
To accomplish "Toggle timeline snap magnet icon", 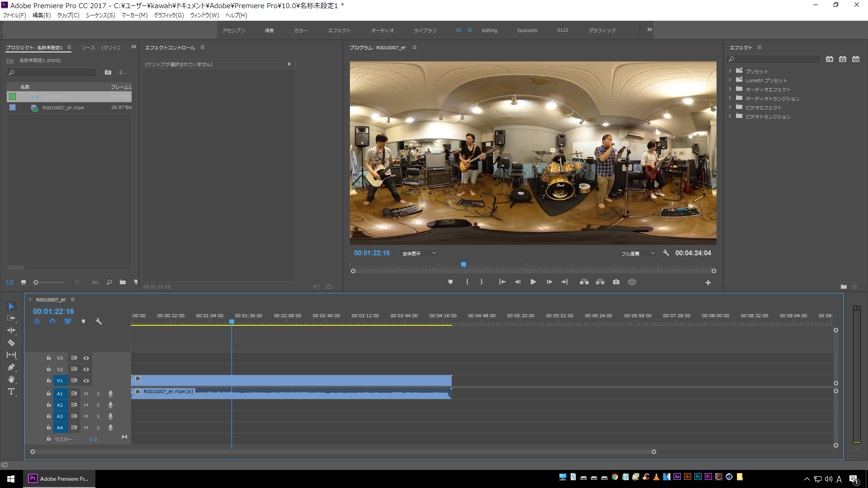I will point(52,321).
